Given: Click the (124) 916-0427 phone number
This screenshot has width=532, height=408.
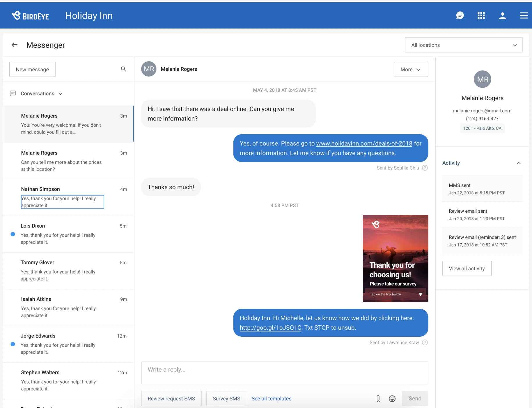Looking at the screenshot, I should pyautogui.click(x=482, y=118).
